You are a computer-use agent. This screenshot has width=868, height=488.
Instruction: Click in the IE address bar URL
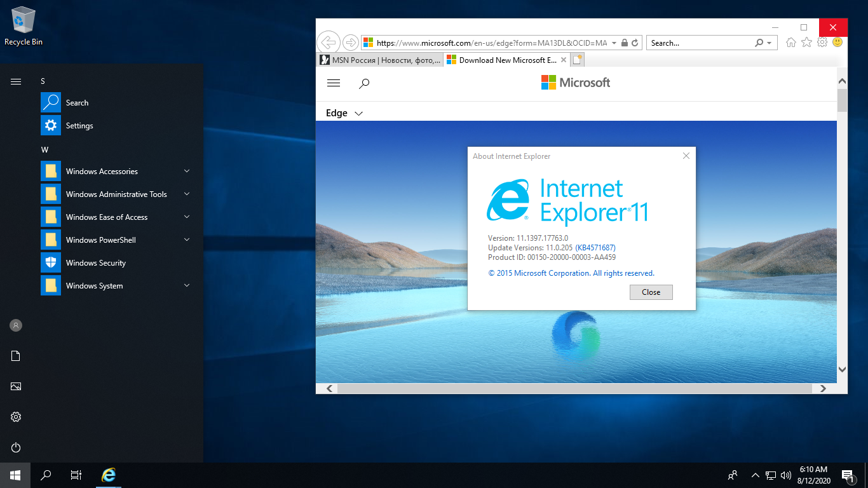point(492,43)
